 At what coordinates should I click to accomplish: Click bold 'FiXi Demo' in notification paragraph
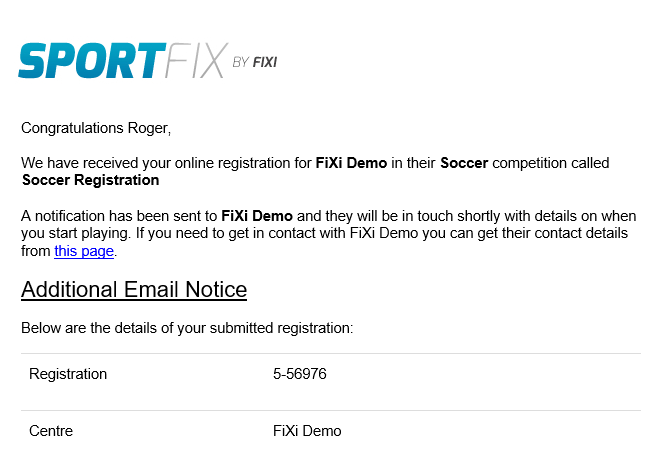coord(257,216)
